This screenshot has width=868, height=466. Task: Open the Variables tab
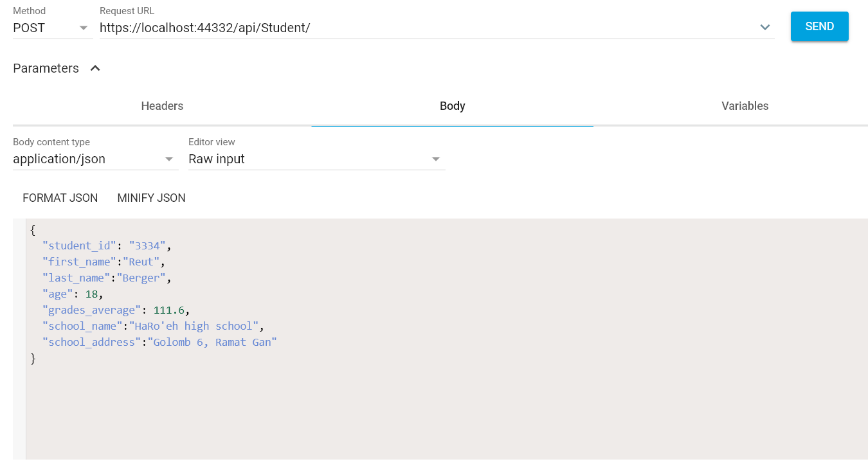(745, 106)
